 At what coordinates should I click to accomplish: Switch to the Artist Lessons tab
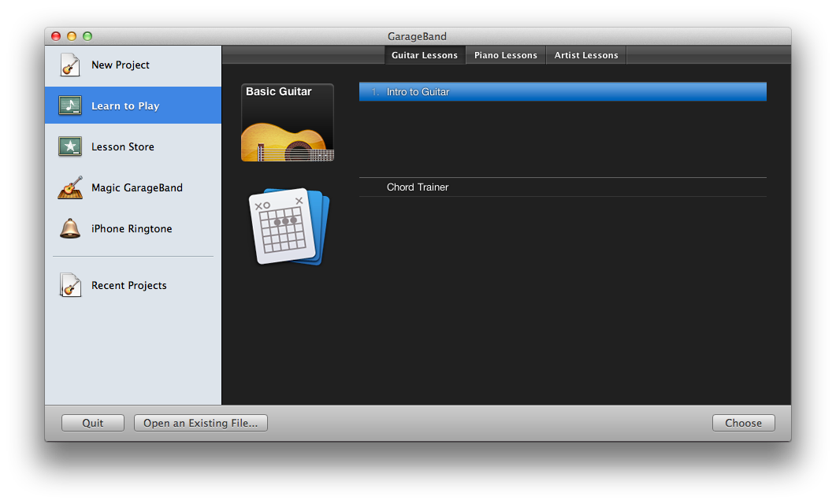tap(586, 55)
